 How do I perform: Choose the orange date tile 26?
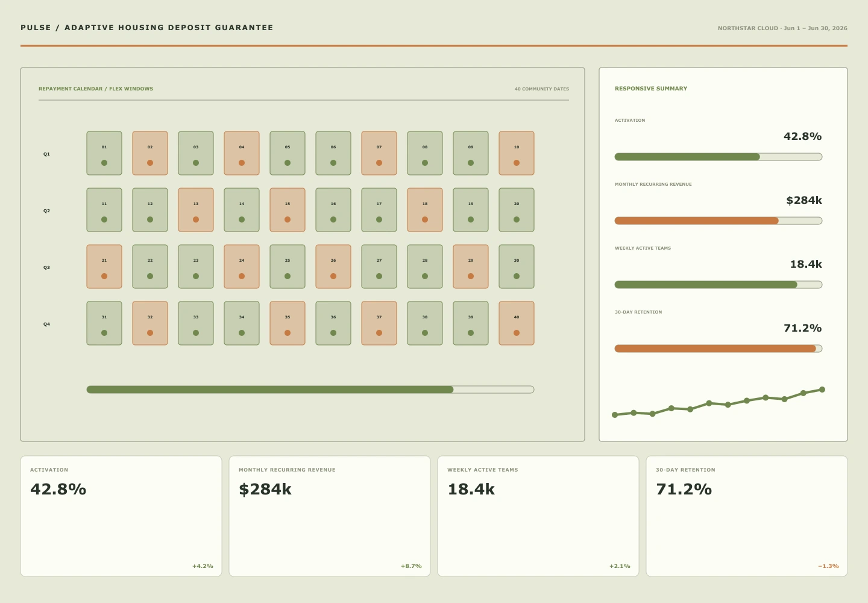coord(333,267)
